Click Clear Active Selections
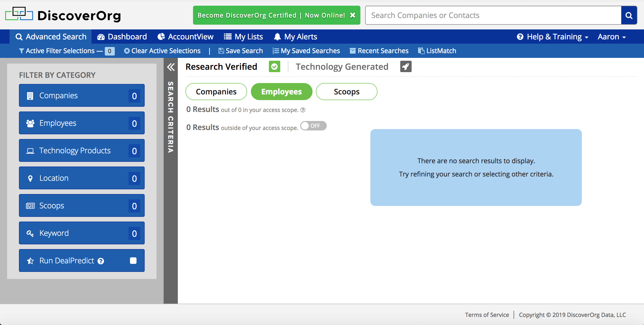This screenshot has height=325, width=644. pyautogui.click(x=162, y=51)
